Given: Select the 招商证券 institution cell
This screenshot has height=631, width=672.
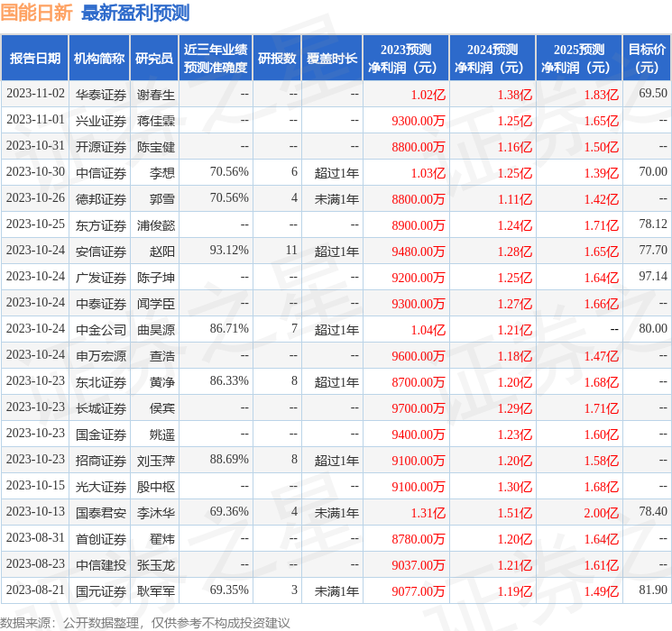Looking at the screenshot, I should point(101,461).
